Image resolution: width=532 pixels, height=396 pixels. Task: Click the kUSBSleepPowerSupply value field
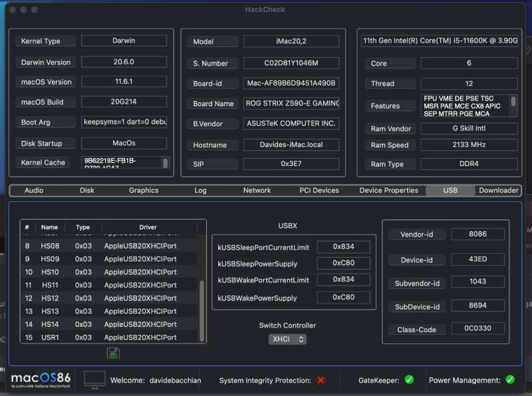[343, 262]
